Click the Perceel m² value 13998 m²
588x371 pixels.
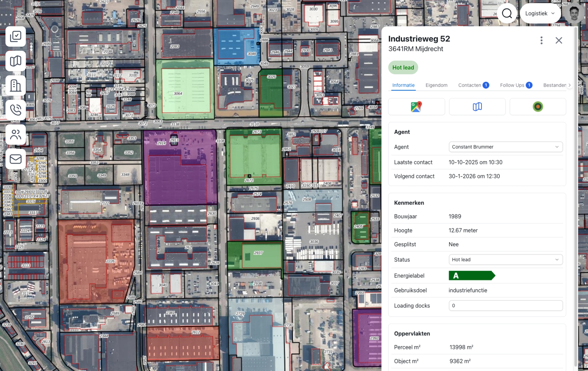461,347
